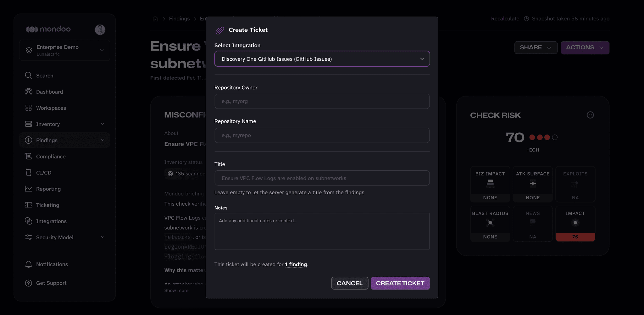Open the ACTIONS dropdown
Image resolution: width=644 pixels, height=315 pixels.
tap(585, 47)
